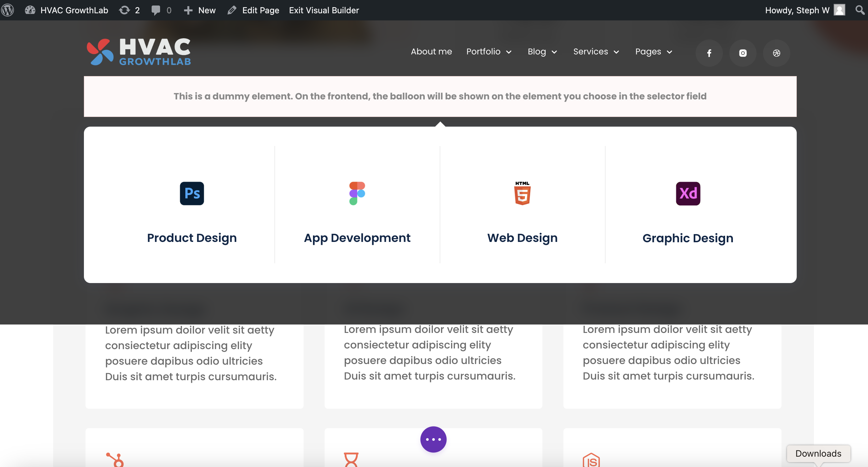Expand the Pages menu chevron
Screen dimensions: 868x467
pos(669,52)
